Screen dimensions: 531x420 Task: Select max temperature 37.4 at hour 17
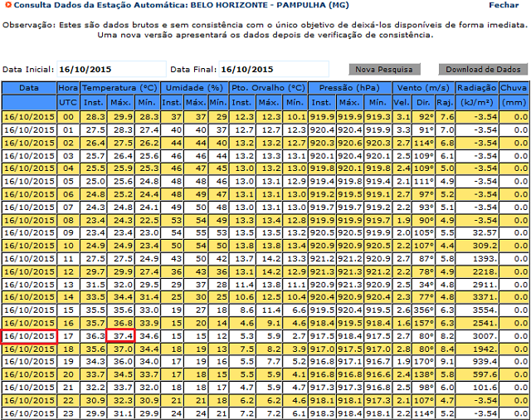pyautogui.click(x=120, y=336)
